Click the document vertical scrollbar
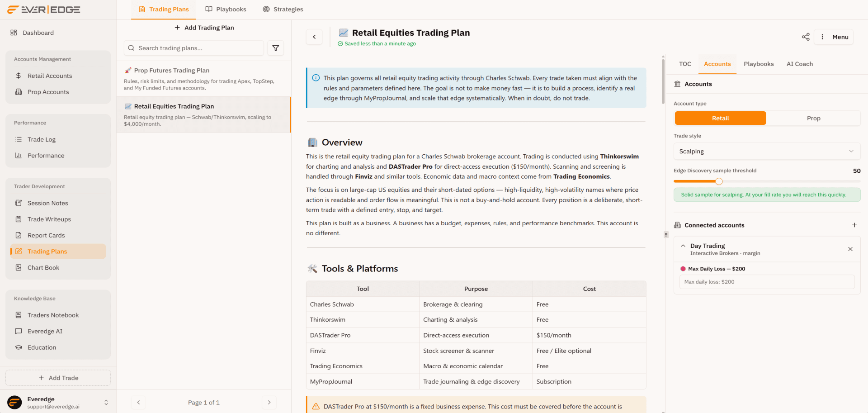 click(x=663, y=81)
